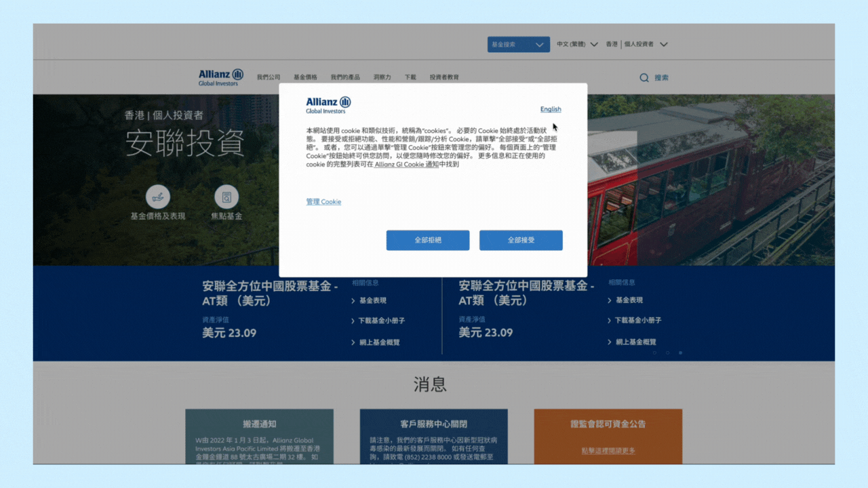The width and height of the screenshot is (868, 488).
Task: Click the 美元 23.09 value in left panel
Action: 229,333
